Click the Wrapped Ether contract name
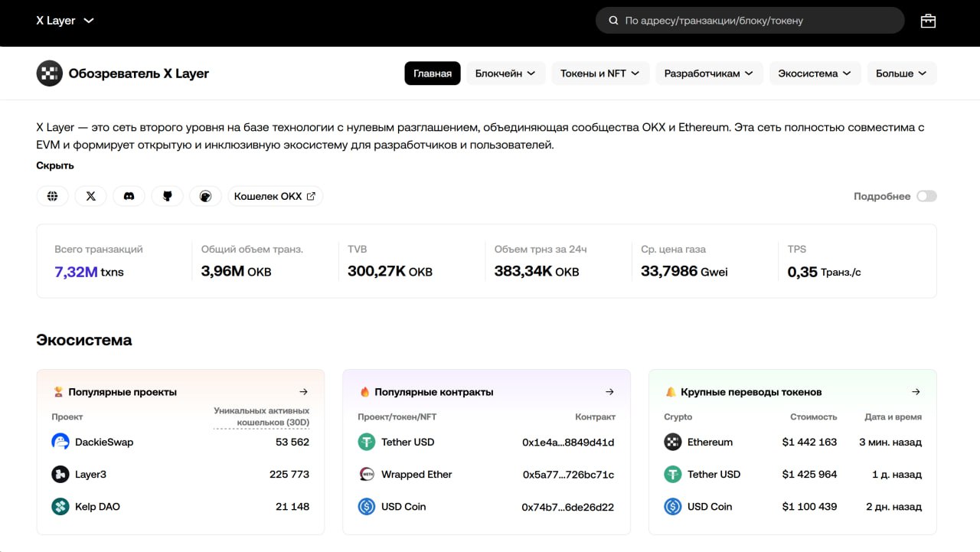This screenshot has width=980, height=552. pos(416,474)
